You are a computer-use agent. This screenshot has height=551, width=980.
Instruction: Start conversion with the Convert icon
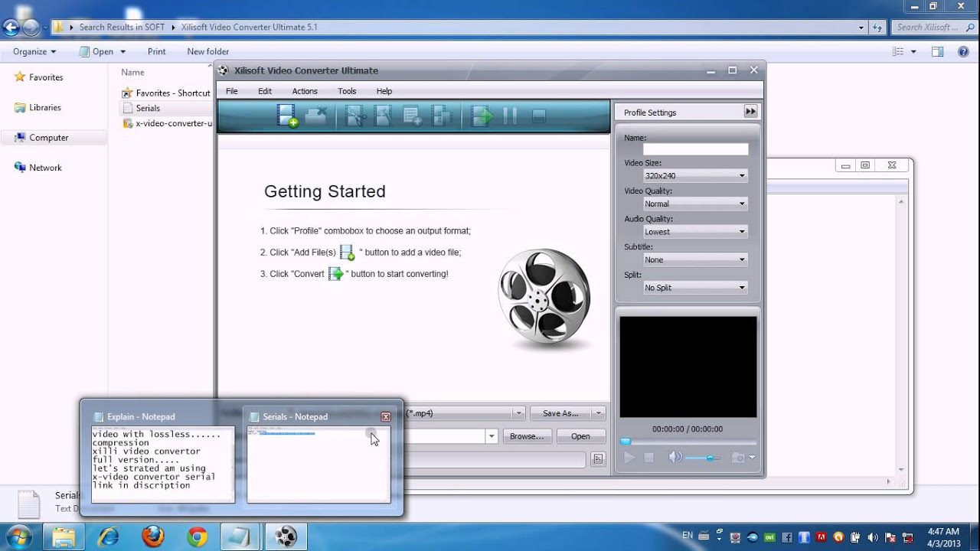click(x=482, y=116)
